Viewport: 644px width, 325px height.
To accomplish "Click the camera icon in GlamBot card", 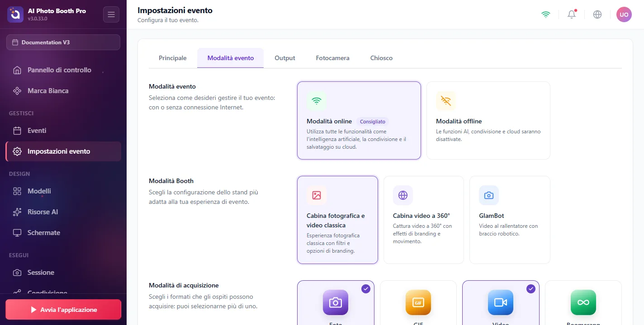I will click(489, 195).
